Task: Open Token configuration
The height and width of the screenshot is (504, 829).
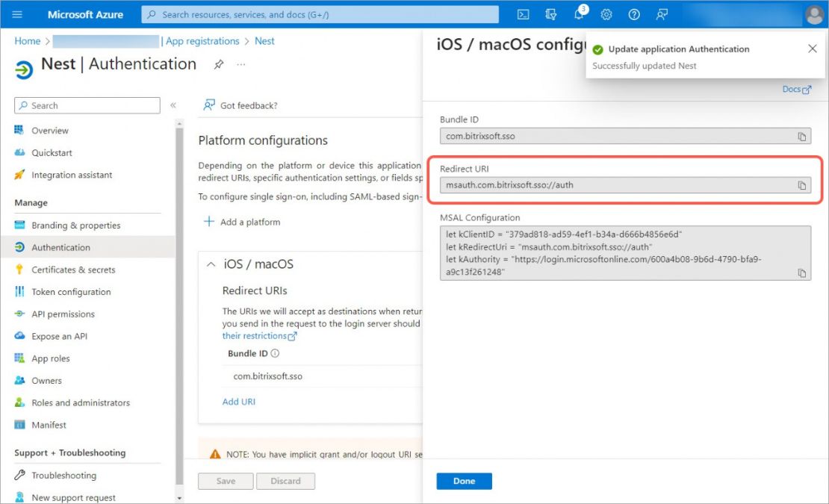Action: pos(71,292)
